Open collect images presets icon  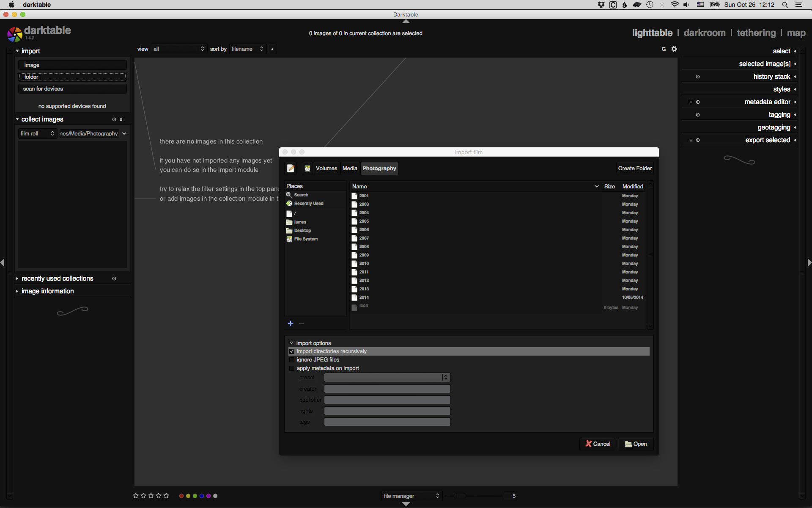pos(121,119)
